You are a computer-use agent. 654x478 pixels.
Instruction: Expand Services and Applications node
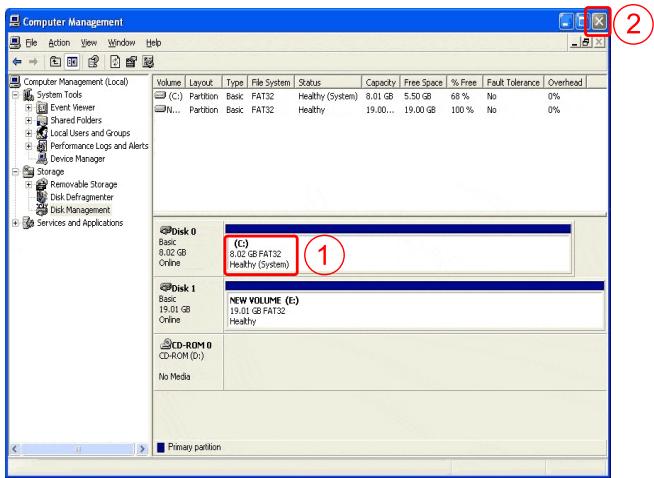click(x=15, y=223)
